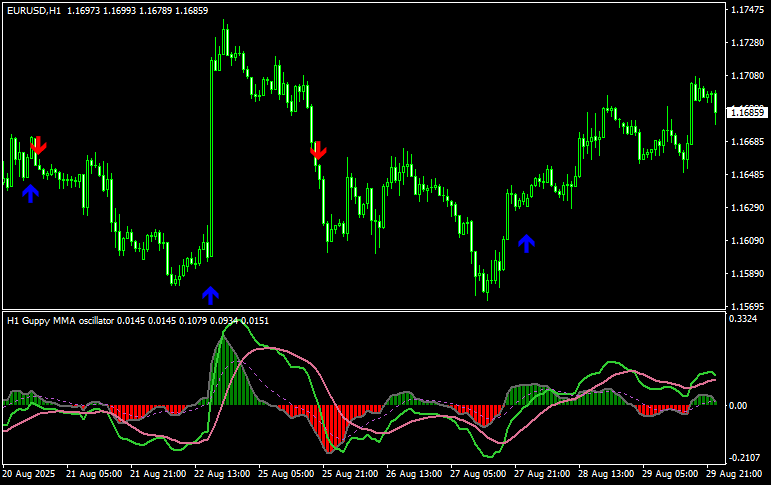Click the 0.3324 oscillator scale value
771x485 pixels.
click(x=743, y=319)
